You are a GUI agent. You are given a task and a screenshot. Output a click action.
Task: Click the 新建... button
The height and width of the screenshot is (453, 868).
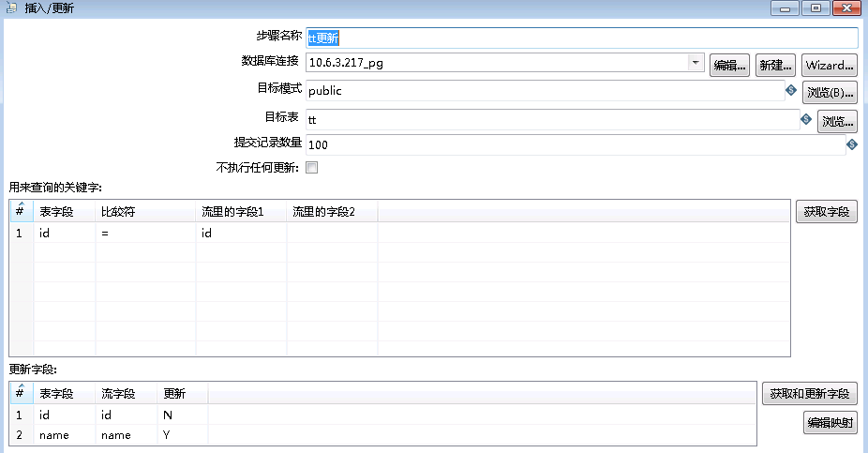[775, 66]
